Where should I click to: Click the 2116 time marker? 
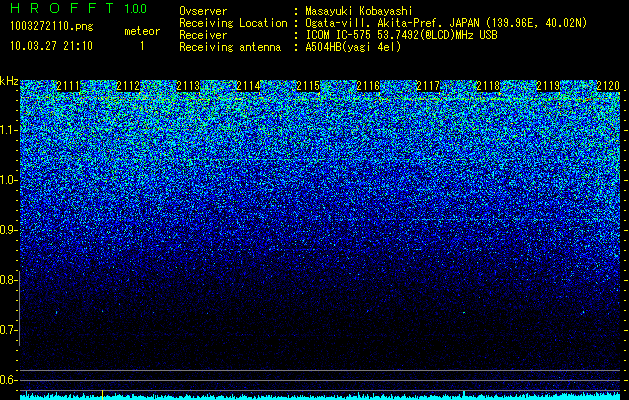[x=368, y=86]
